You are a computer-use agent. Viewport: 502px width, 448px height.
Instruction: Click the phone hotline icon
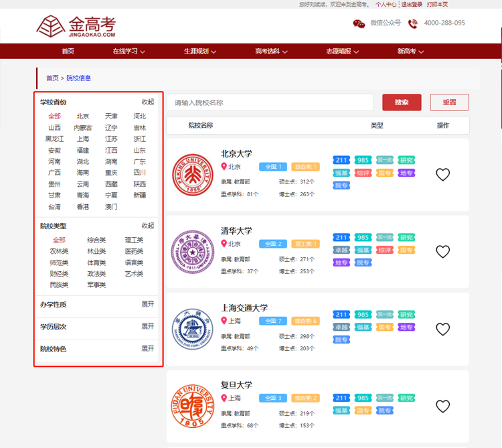(x=413, y=23)
